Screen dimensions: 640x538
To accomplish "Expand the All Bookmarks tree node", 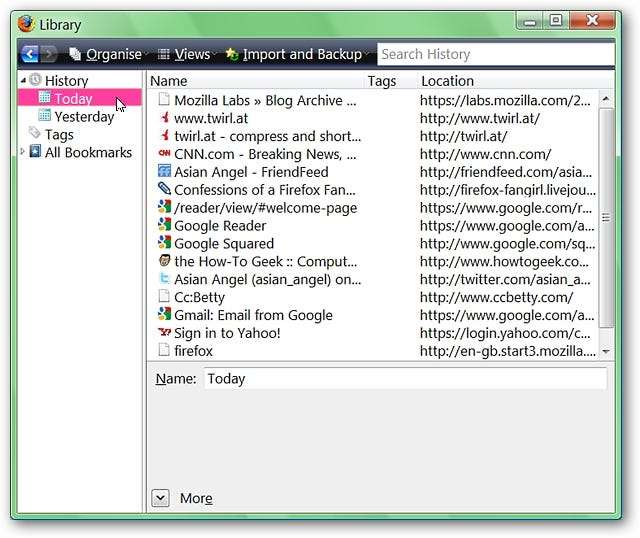I will coord(22,152).
